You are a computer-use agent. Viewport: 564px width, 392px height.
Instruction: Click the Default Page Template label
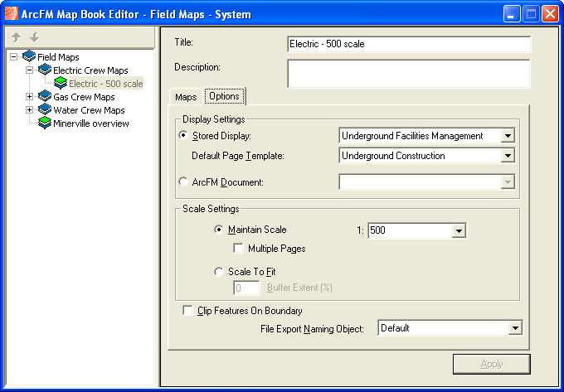pyautogui.click(x=238, y=156)
